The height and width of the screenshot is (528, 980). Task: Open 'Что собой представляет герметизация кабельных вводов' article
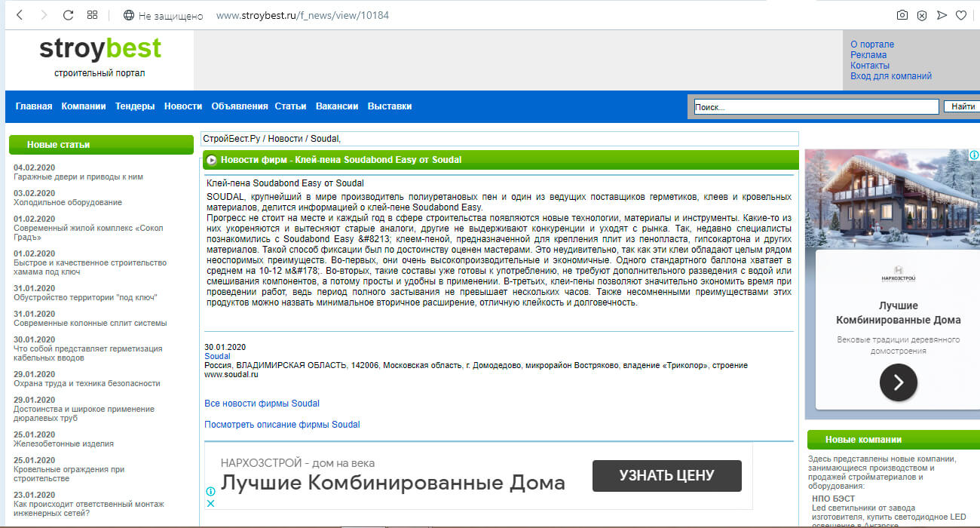[x=87, y=354]
